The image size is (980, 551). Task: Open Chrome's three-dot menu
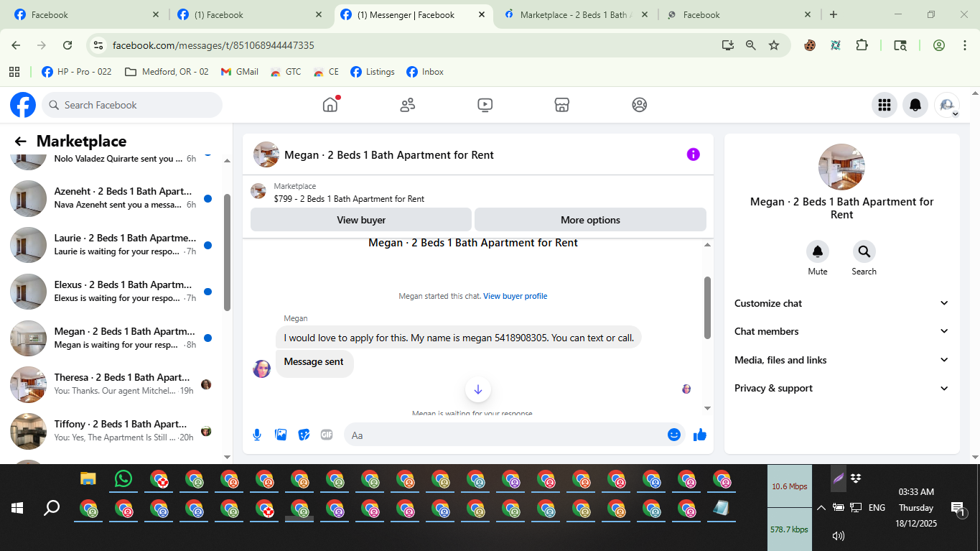pos(964,45)
